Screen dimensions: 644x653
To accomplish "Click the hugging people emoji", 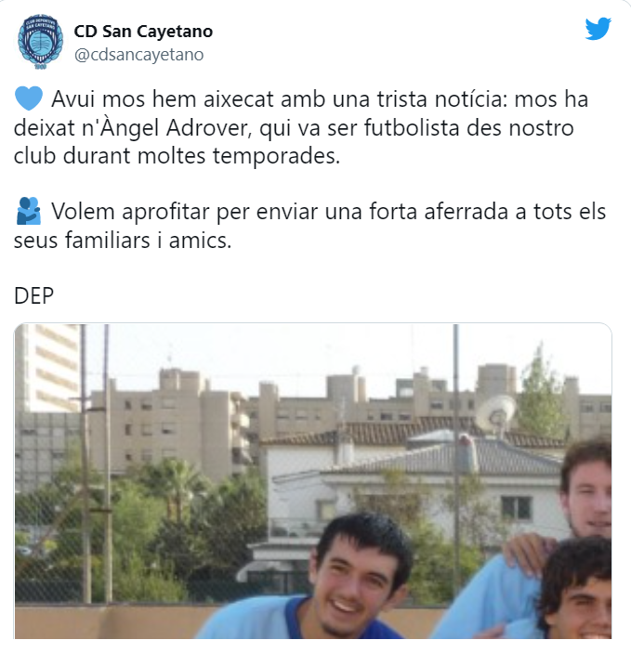I will coord(28,211).
